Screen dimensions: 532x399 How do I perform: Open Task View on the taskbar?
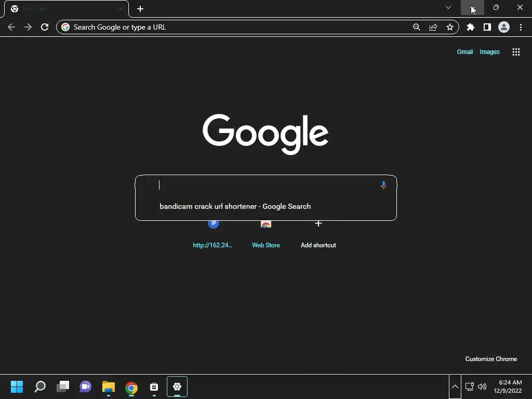(x=63, y=387)
